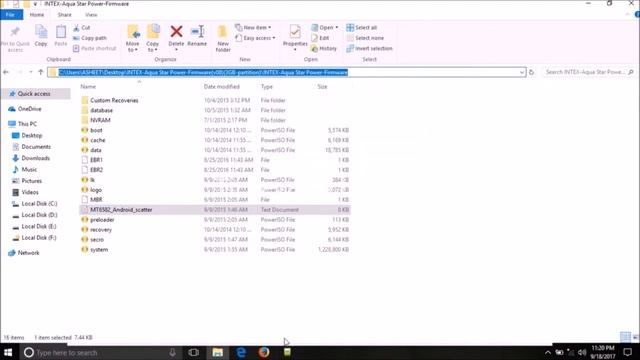This screenshot has height=360, width=640.
Task: Create a New folder
Action: pyautogui.click(x=223, y=38)
